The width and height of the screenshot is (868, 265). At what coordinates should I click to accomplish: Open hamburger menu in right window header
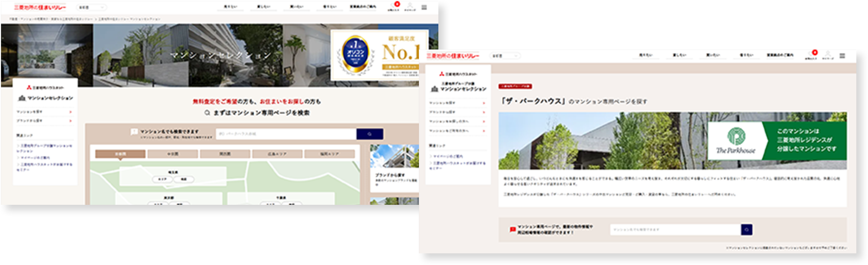(x=842, y=56)
